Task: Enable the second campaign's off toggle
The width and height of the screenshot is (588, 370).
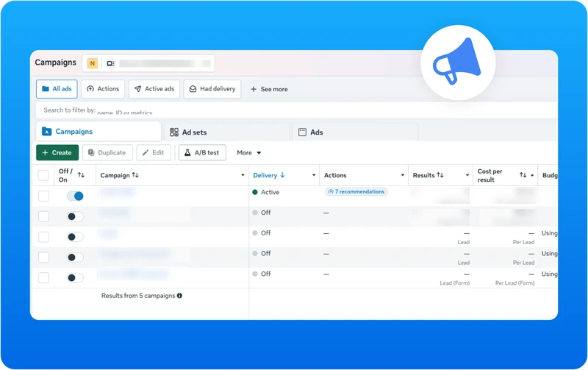Action: tap(75, 216)
